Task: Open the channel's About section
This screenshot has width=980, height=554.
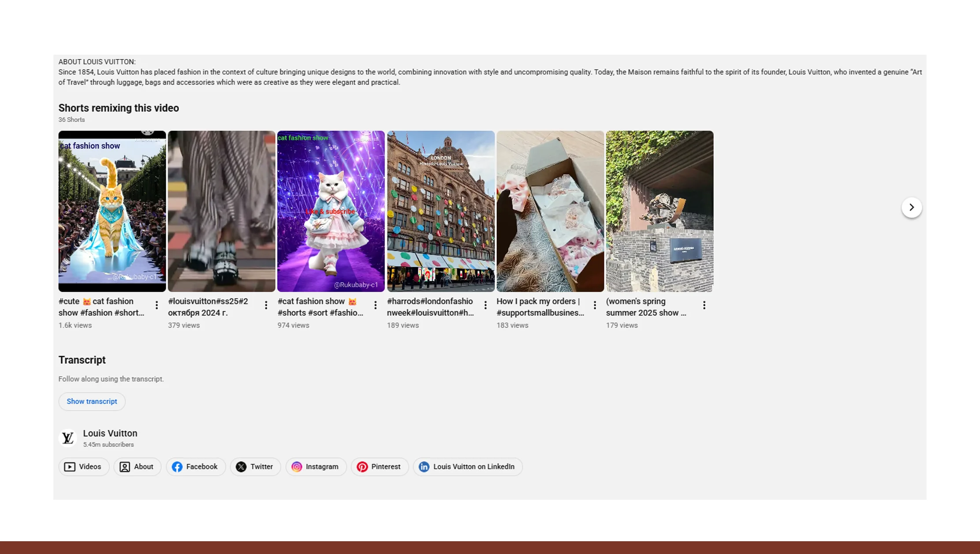Action: [x=137, y=467]
